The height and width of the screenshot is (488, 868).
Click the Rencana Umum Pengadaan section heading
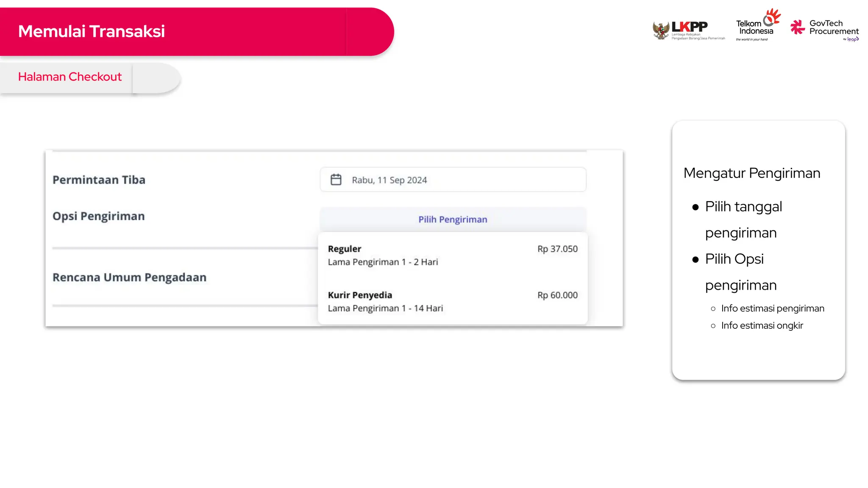[130, 277]
